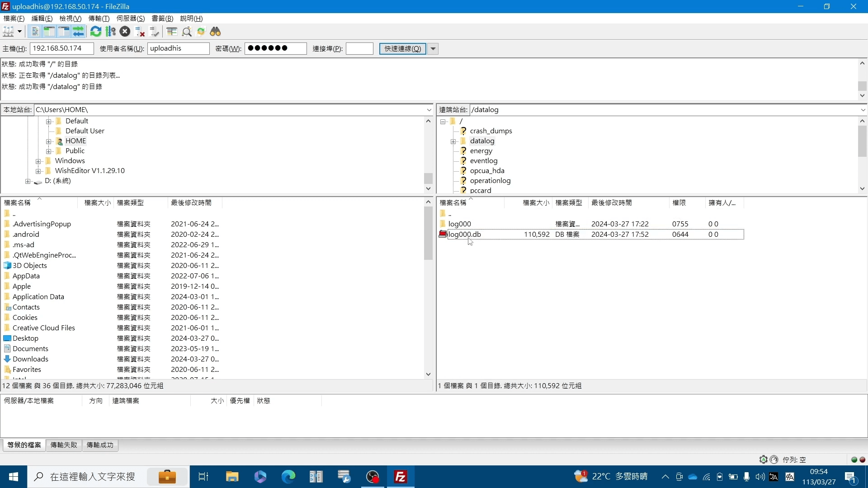Click the disconnect from server icon
The image size is (868, 488).
point(140,32)
